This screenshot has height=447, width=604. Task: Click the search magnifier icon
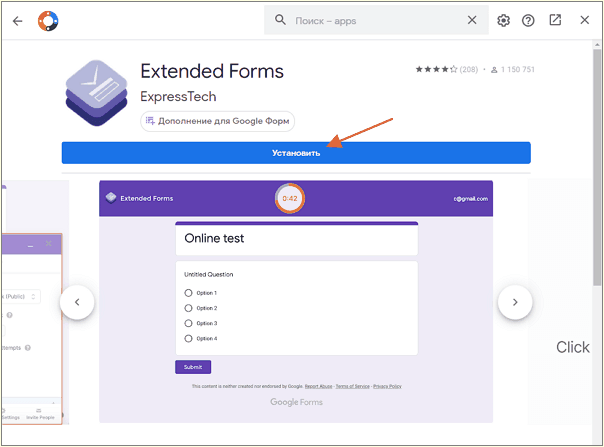click(280, 20)
